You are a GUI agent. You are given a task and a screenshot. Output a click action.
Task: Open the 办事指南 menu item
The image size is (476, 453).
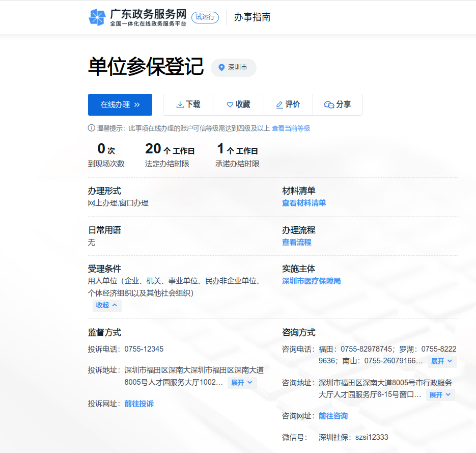(x=252, y=17)
